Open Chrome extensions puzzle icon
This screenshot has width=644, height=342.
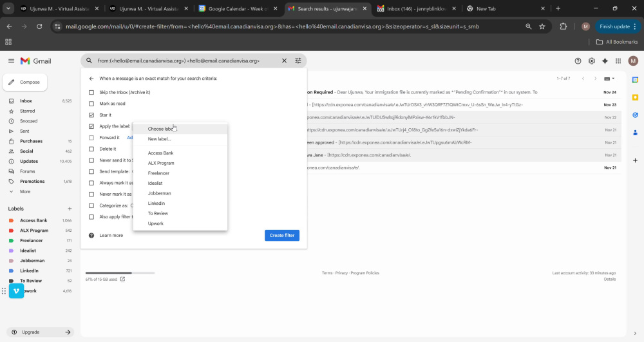563,26
